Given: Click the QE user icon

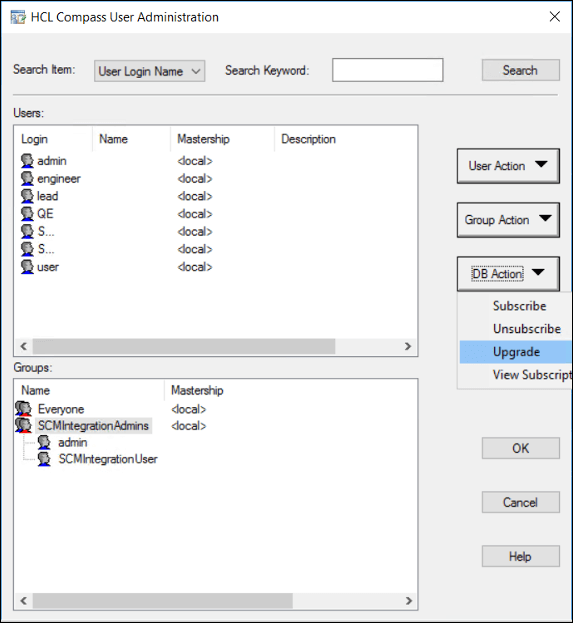Looking at the screenshot, I should tap(27, 214).
